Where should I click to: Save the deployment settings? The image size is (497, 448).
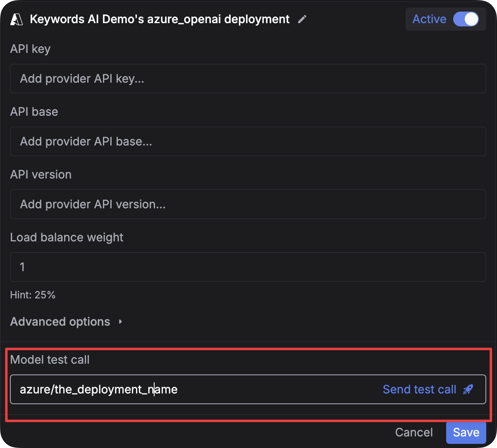[x=466, y=432]
